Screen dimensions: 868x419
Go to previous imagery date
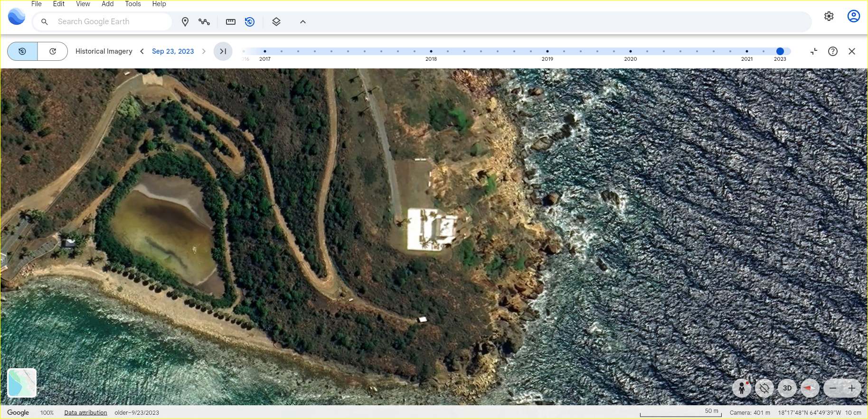(x=142, y=51)
